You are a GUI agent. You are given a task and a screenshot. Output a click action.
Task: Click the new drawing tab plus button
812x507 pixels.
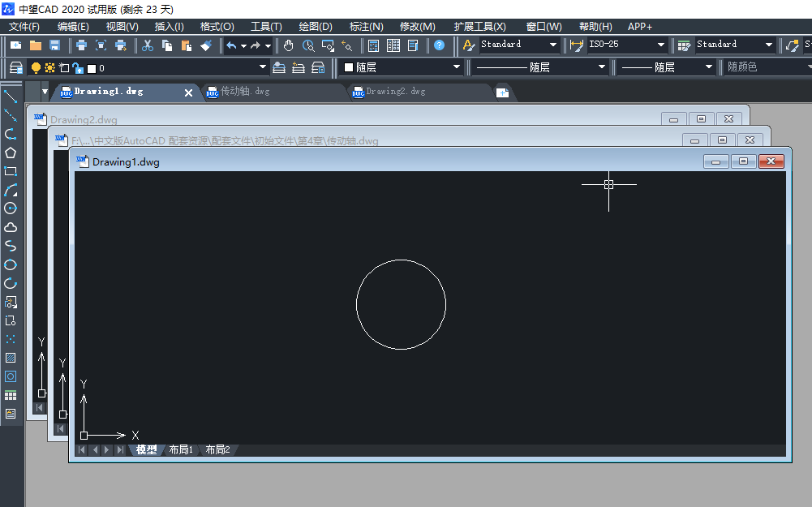coord(502,92)
